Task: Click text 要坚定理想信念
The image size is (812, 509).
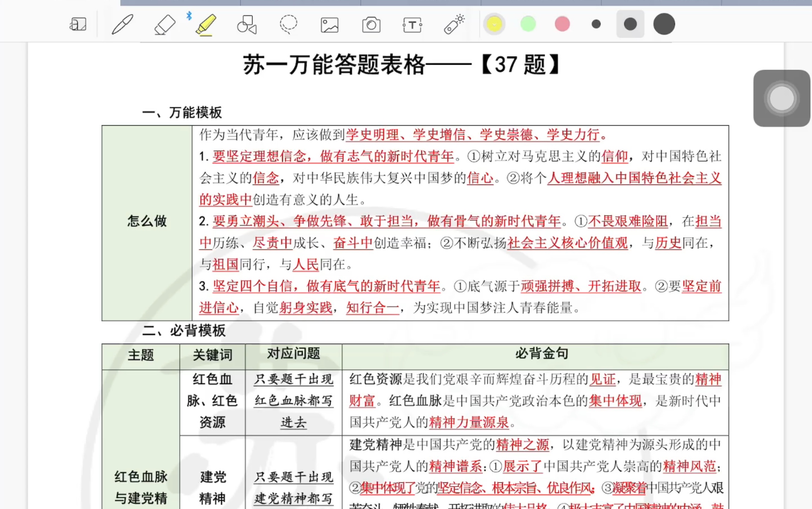Action: click(x=259, y=156)
